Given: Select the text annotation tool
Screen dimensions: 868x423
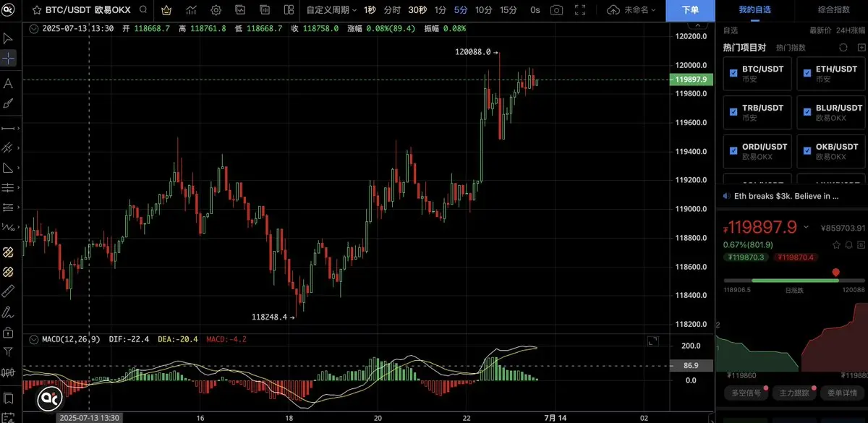Looking at the screenshot, I should click(8, 83).
